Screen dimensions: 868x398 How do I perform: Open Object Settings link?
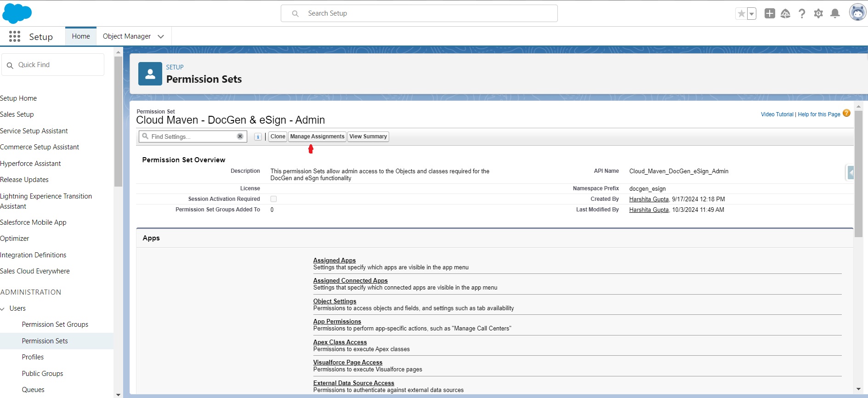(335, 301)
